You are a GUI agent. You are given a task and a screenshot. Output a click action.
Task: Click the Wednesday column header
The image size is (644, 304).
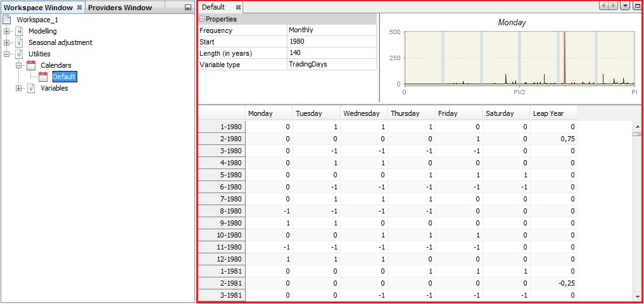[x=363, y=113]
